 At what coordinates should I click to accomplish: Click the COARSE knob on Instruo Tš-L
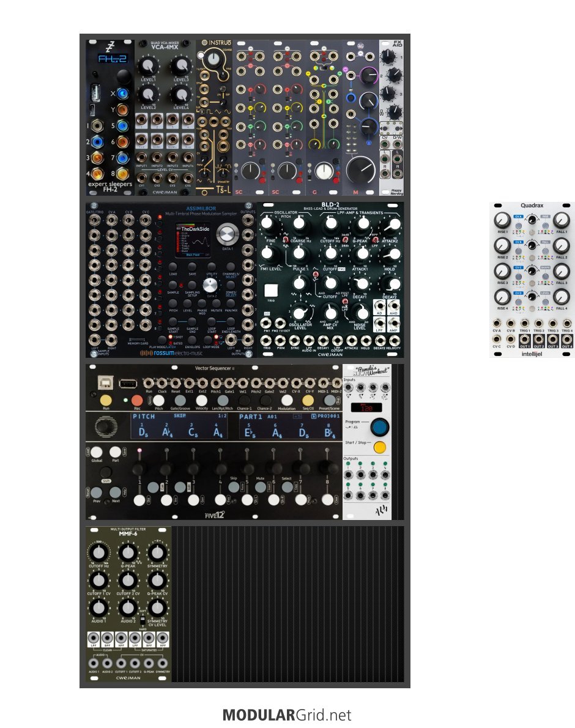tap(213, 59)
